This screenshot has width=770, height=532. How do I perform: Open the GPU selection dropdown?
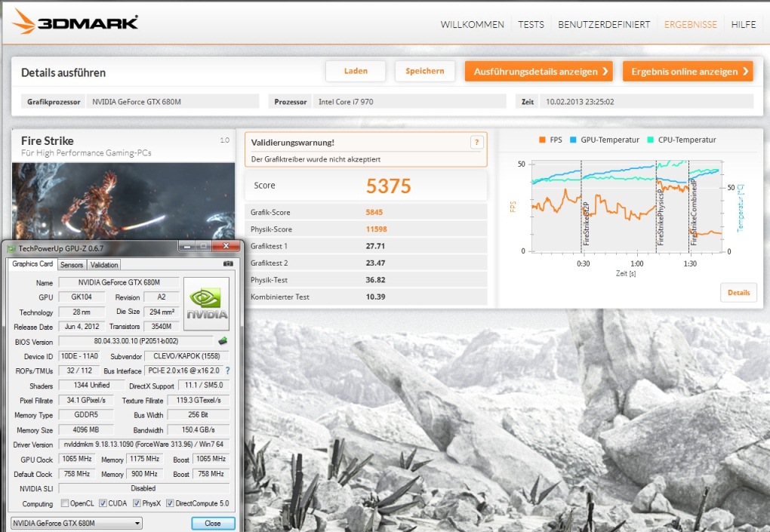click(75, 523)
